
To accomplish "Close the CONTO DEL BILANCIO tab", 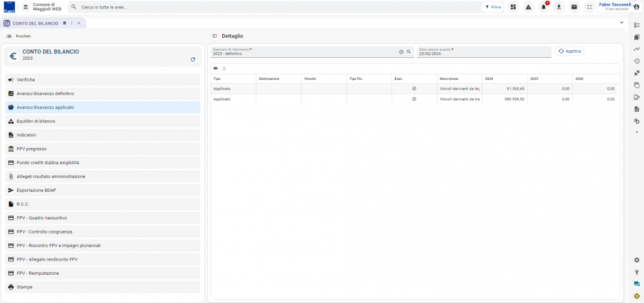I will pyautogui.click(x=79, y=23).
